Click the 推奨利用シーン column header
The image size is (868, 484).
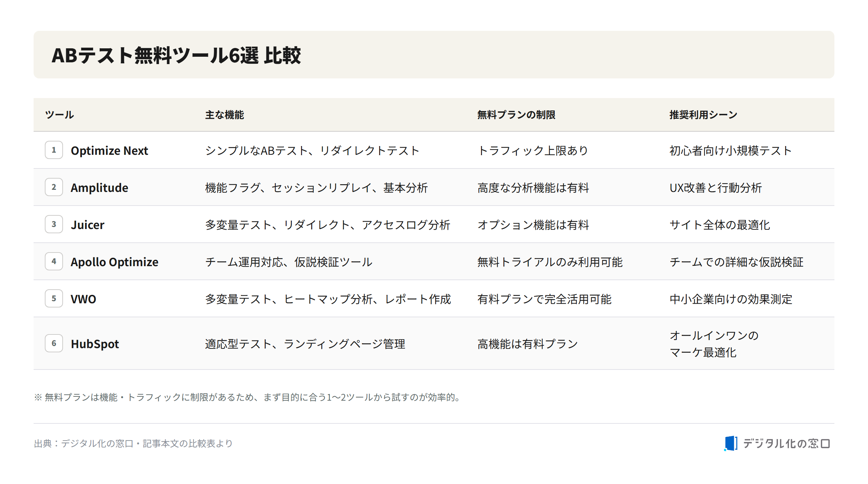click(703, 115)
